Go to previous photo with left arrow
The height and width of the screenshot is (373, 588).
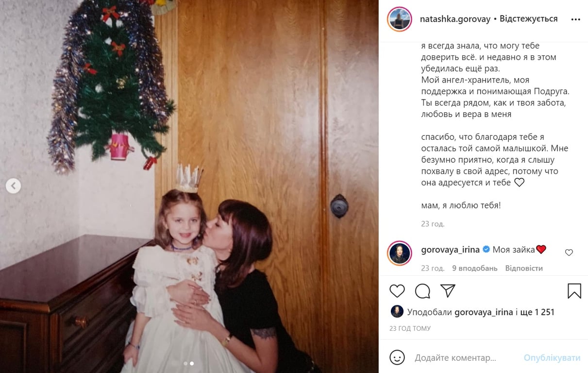(x=13, y=186)
